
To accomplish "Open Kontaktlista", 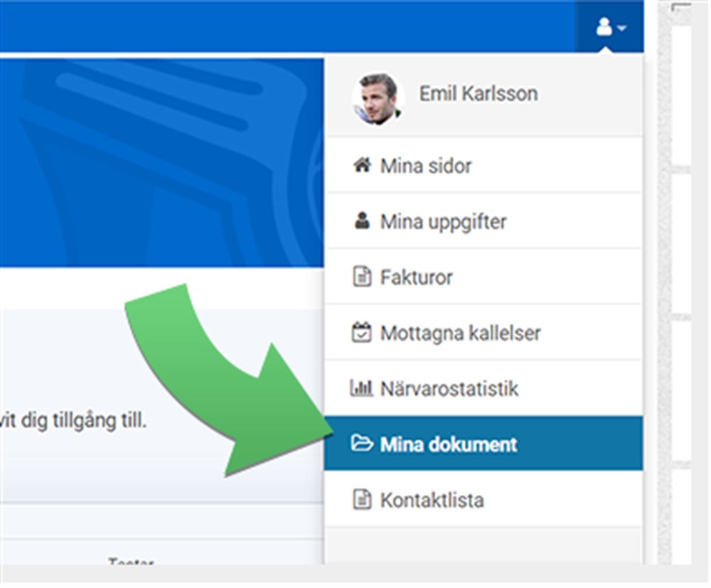I will click(x=432, y=501).
